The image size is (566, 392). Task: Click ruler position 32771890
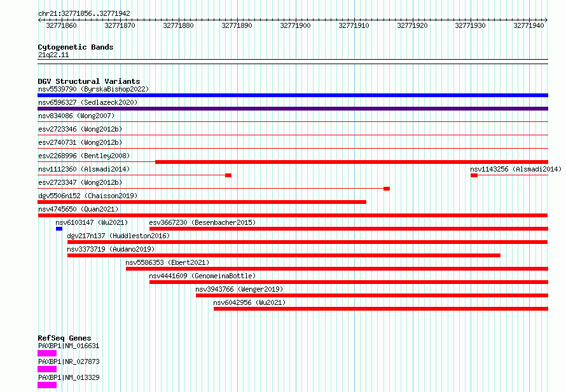click(237, 25)
